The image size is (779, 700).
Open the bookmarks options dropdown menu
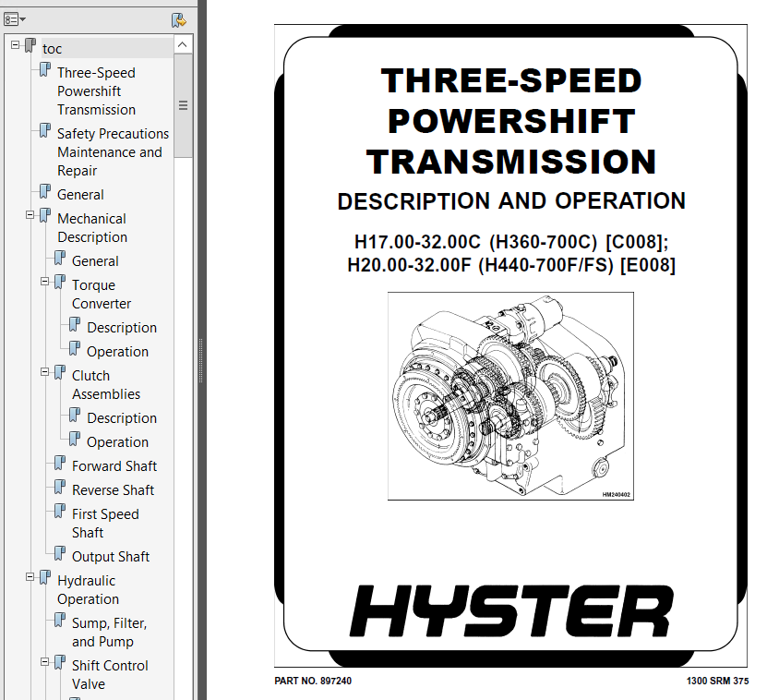tap(15, 19)
